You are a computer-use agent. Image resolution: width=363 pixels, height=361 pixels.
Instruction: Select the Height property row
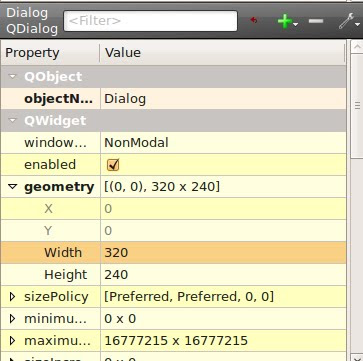[x=173, y=274]
